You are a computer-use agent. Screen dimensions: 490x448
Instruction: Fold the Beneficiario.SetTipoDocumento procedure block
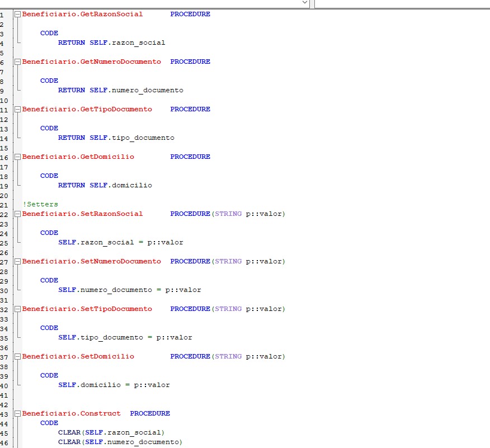pyautogui.click(x=17, y=309)
